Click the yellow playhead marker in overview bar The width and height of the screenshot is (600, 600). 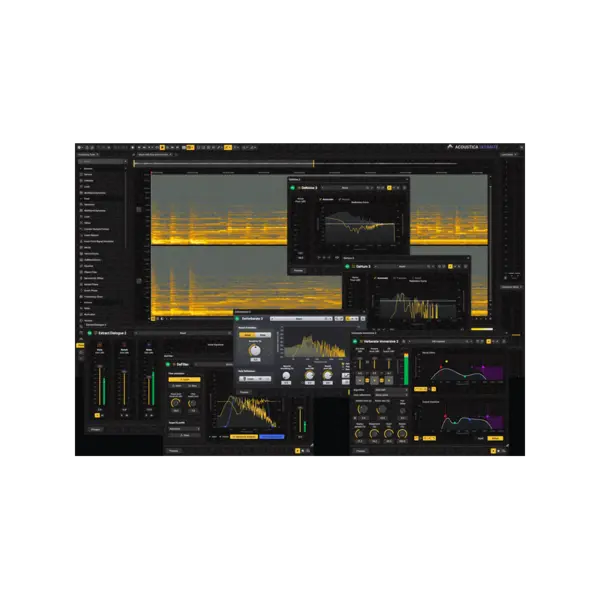pyautogui.click(x=313, y=164)
